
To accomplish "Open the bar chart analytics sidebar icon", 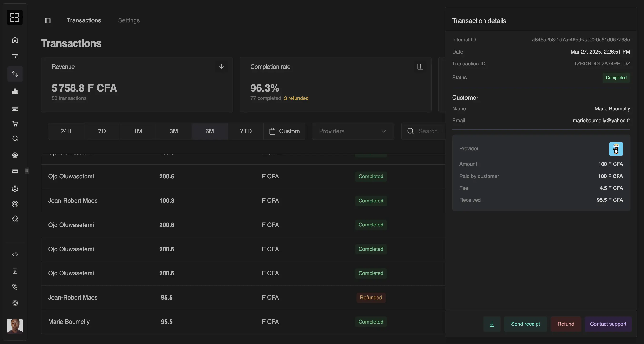I will click(15, 91).
